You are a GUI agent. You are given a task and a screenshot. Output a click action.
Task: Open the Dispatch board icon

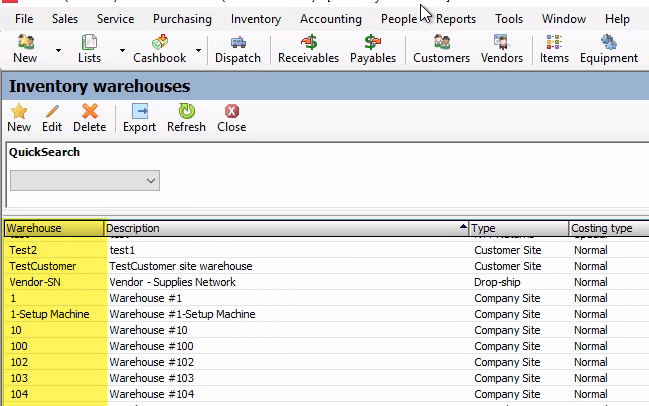click(238, 49)
